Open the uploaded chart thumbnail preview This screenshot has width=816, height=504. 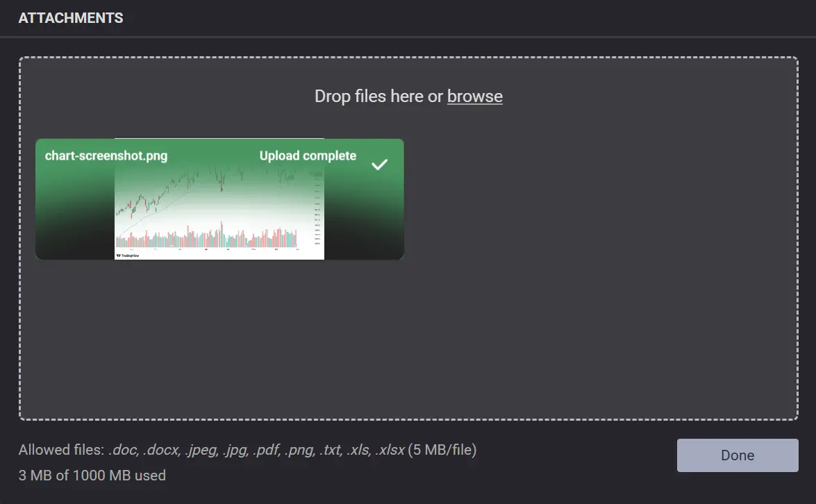click(219, 208)
